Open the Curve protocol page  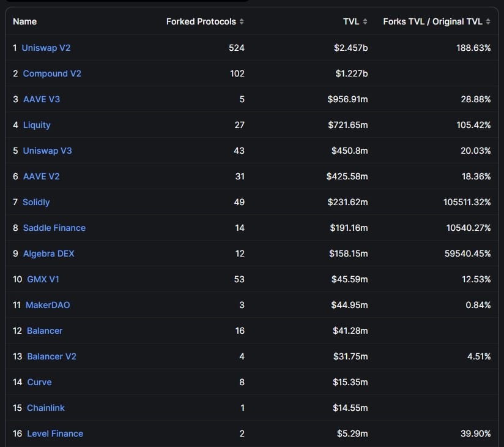[x=39, y=382]
